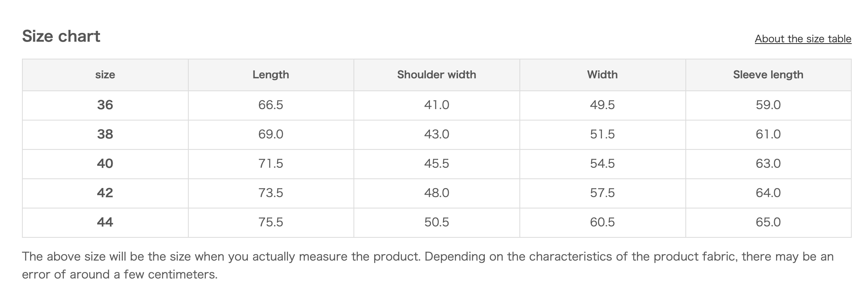Click the 64.0 sleeve length cell
The height and width of the screenshot is (294, 868).
768,193
